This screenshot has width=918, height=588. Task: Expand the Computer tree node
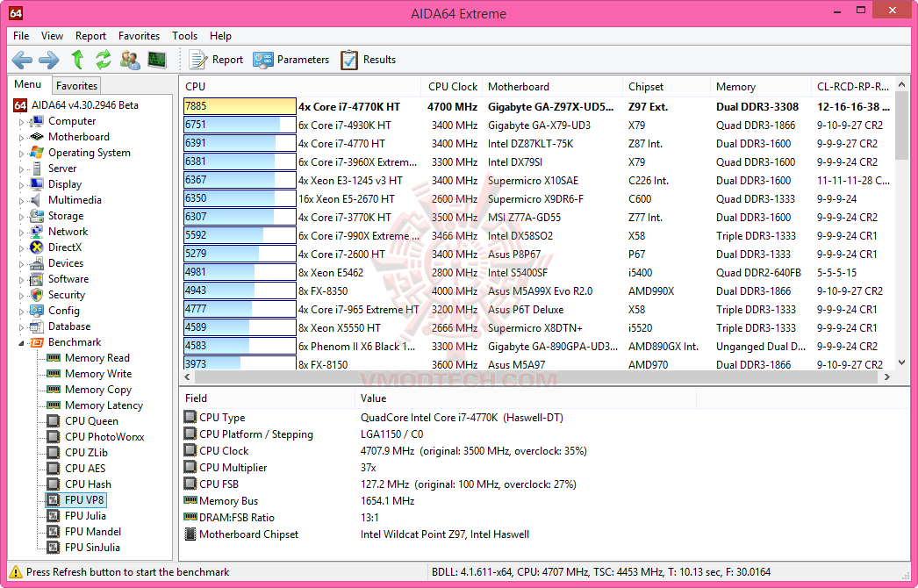click(x=22, y=122)
